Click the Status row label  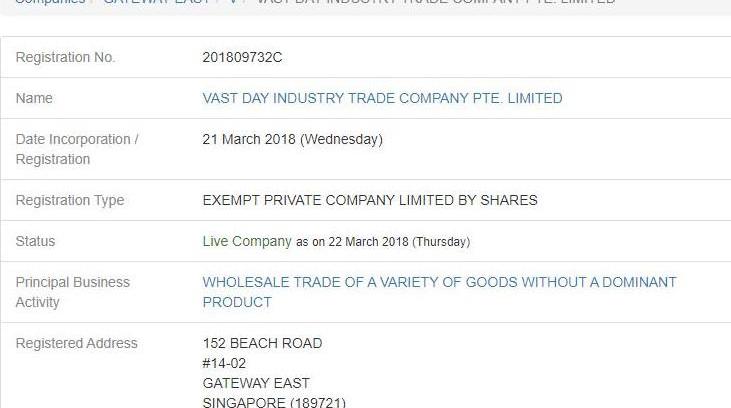click(35, 241)
